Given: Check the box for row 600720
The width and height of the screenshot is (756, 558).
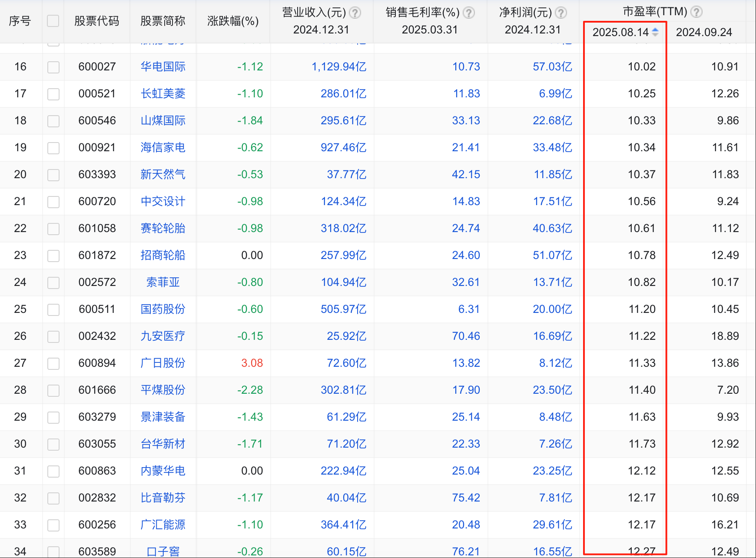Looking at the screenshot, I should click(53, 202).
